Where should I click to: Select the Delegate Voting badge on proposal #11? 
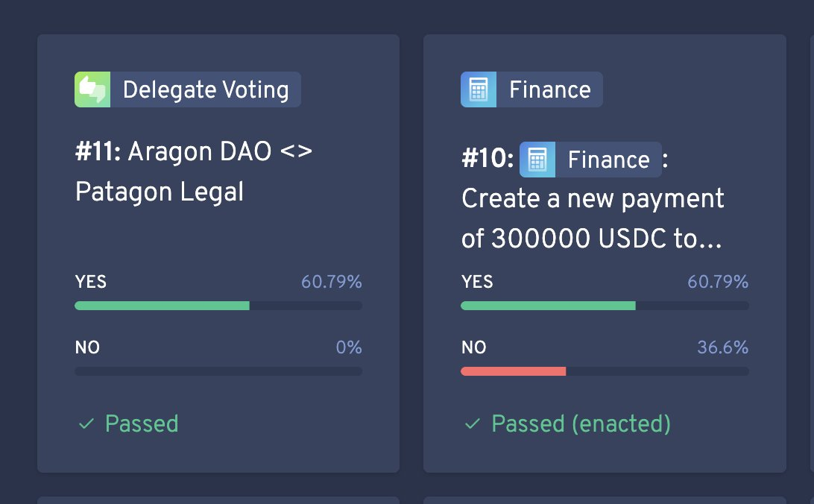[187, 89]
